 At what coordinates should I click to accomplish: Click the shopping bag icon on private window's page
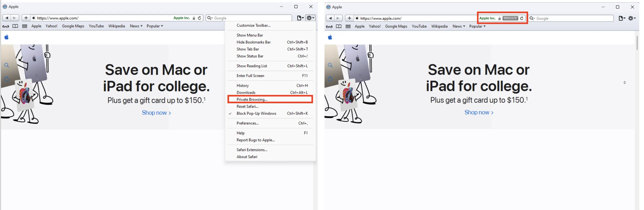[330, 79]
